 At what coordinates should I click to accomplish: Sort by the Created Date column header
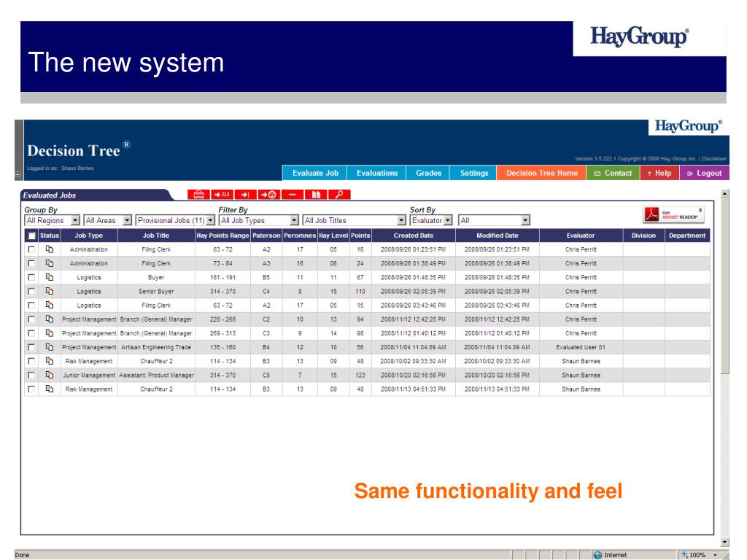coord(414,236)
